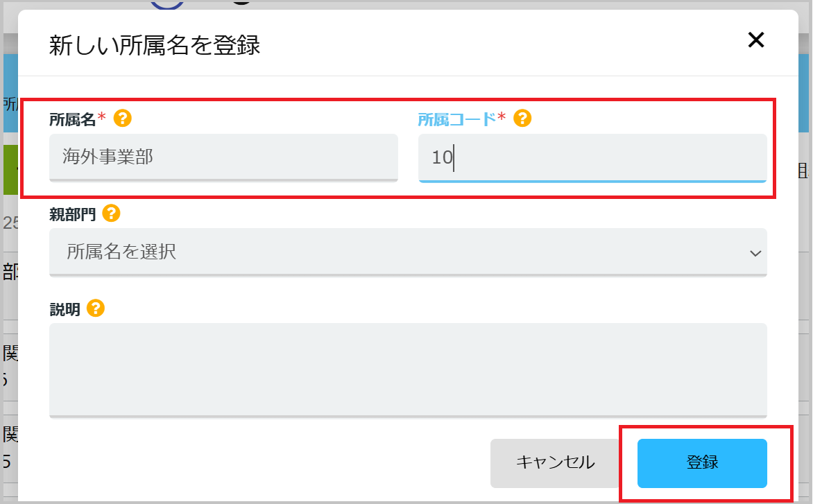Click the help icon beside 所属コード
This screenshot has height=504, width=813.
coord(522,118)
